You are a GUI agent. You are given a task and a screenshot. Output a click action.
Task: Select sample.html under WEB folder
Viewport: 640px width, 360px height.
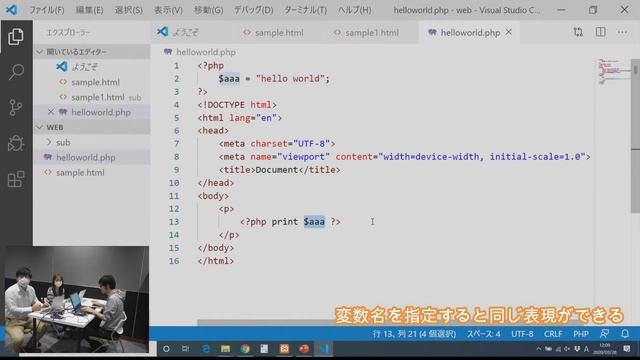pyautogui.click(x=91, y=172)
